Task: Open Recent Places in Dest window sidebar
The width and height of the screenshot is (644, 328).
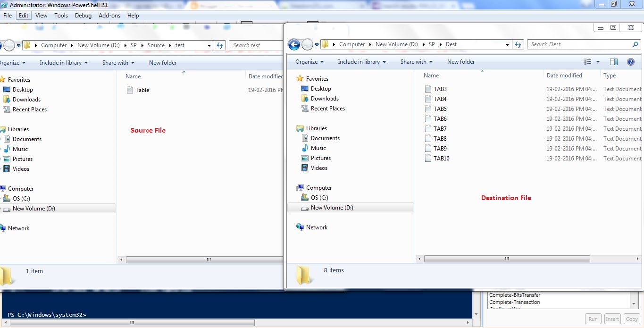Action: point(323,109)
